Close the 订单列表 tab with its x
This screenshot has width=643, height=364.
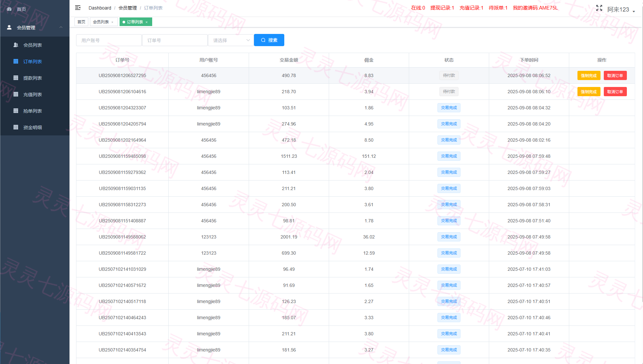tap(147, 22)
